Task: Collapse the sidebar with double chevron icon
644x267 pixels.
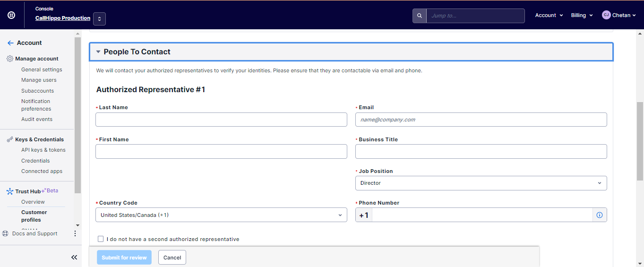Action: [x=74, y=258]
